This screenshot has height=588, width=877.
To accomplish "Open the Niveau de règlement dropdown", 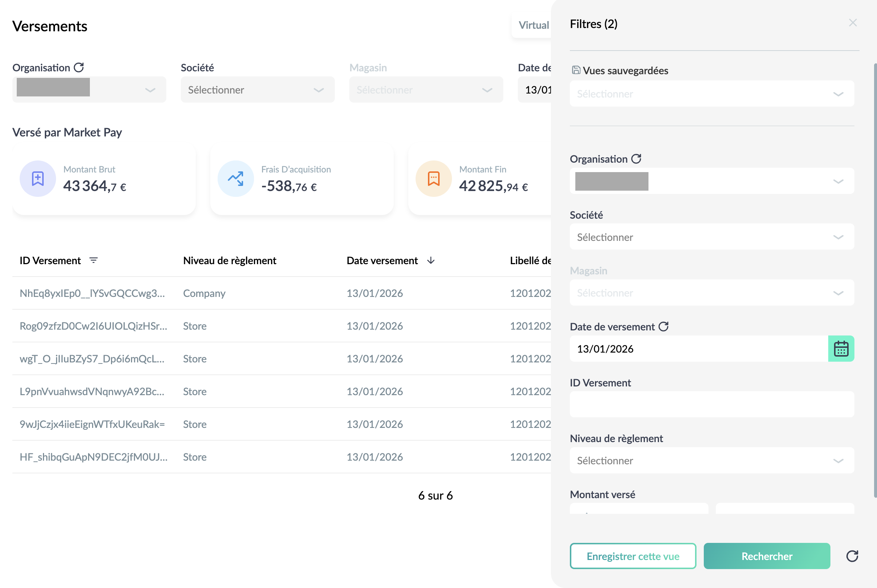I will click(712, 461).
